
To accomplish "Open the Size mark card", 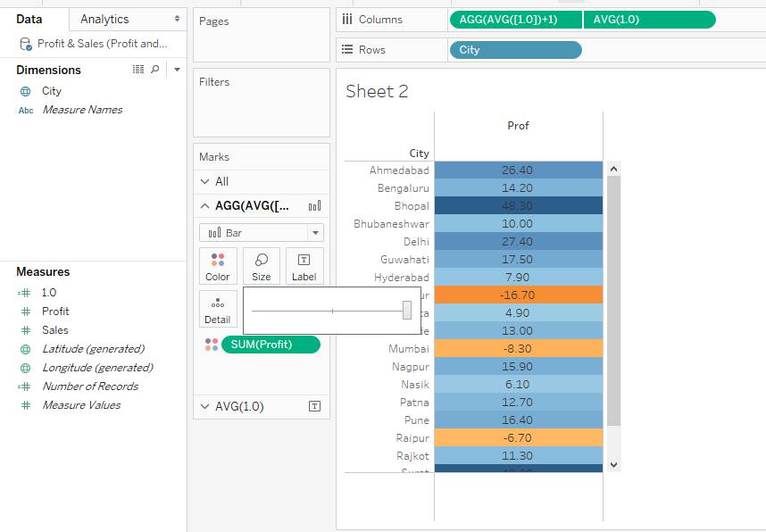I will click(x=261, y=266).
